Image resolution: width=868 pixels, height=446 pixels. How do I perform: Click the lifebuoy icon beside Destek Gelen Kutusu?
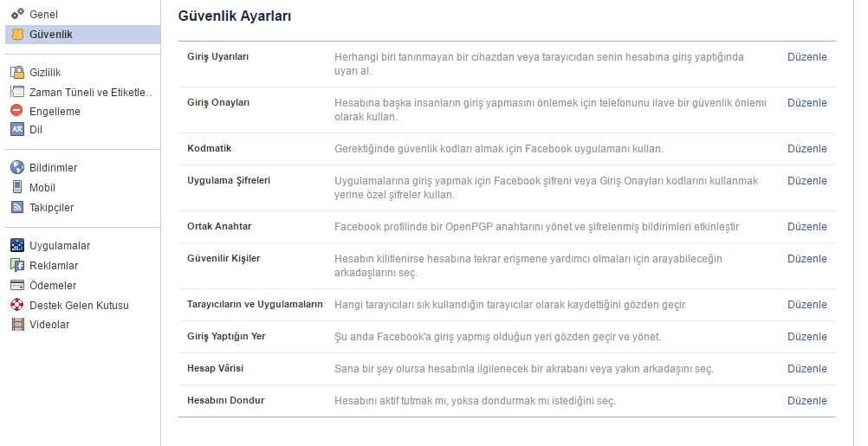coord(17,305)
